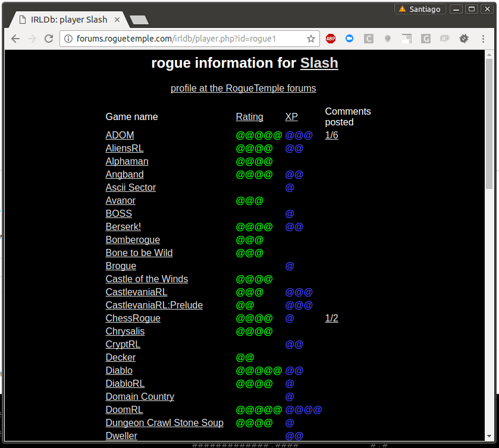
Task: Click the gear-shaped extension icon
Action: point(464,39)
